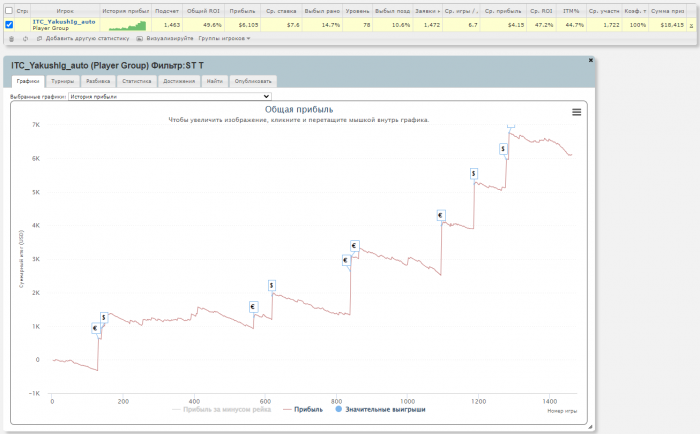700x434 pixels.
Task: Click the euro win marker at the 3K level
Action: coord(346,260)
